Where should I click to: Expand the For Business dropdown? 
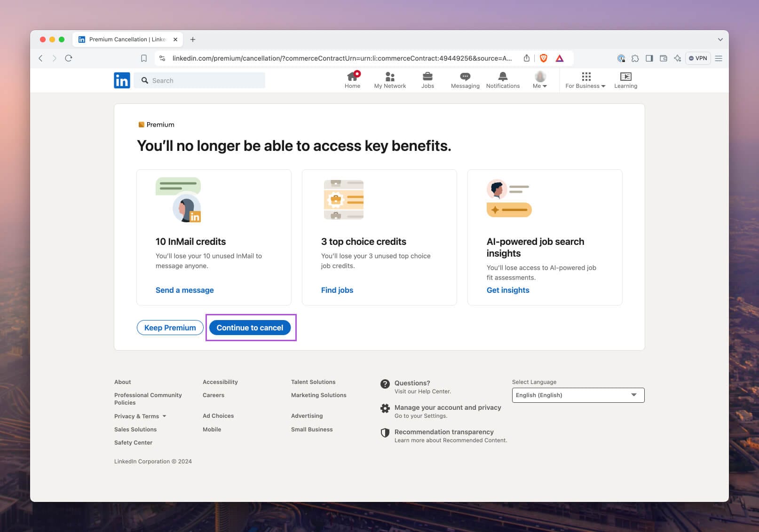click(x=585, y=80)
